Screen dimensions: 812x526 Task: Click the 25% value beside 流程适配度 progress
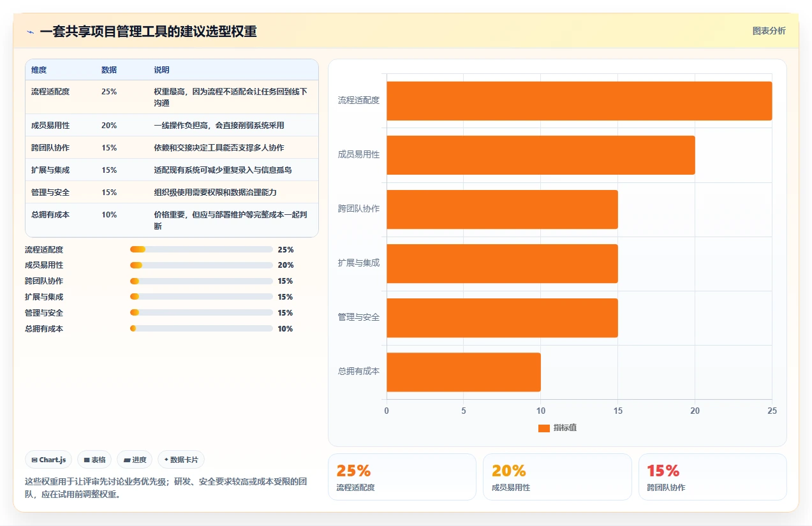[x=285, y=249]
